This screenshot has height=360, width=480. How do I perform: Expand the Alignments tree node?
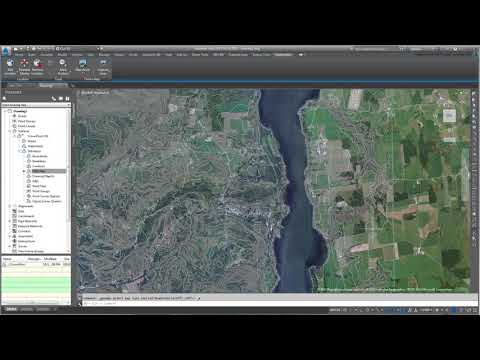[10, 206]
